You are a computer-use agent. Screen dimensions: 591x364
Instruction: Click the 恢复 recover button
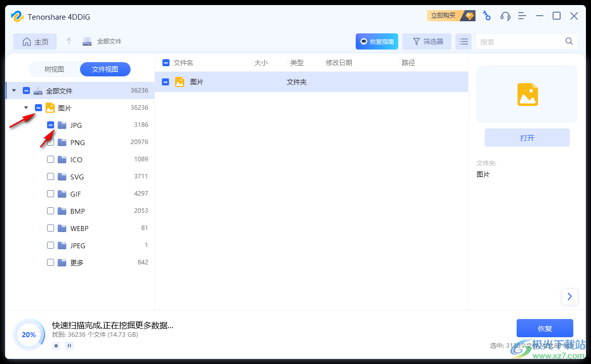544,328
